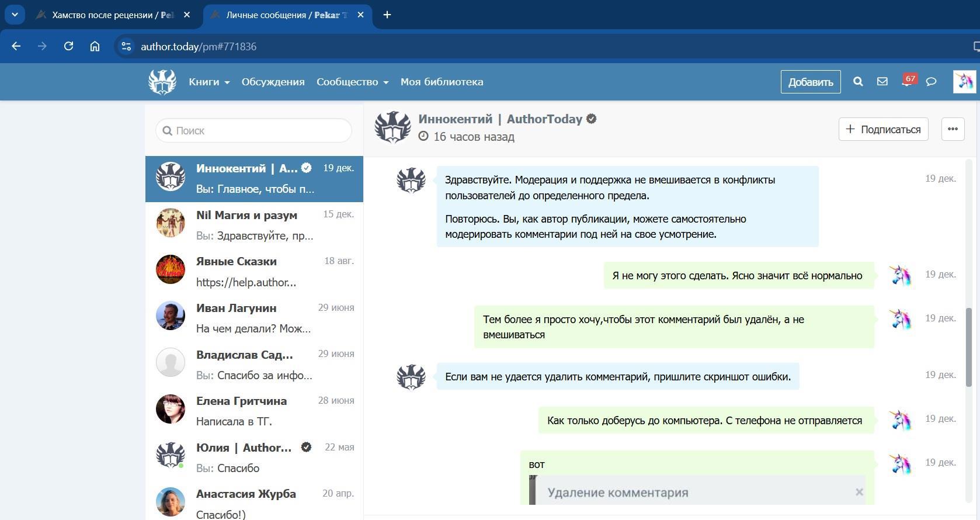Click the Поиск field in conversations list

(254, 130)
